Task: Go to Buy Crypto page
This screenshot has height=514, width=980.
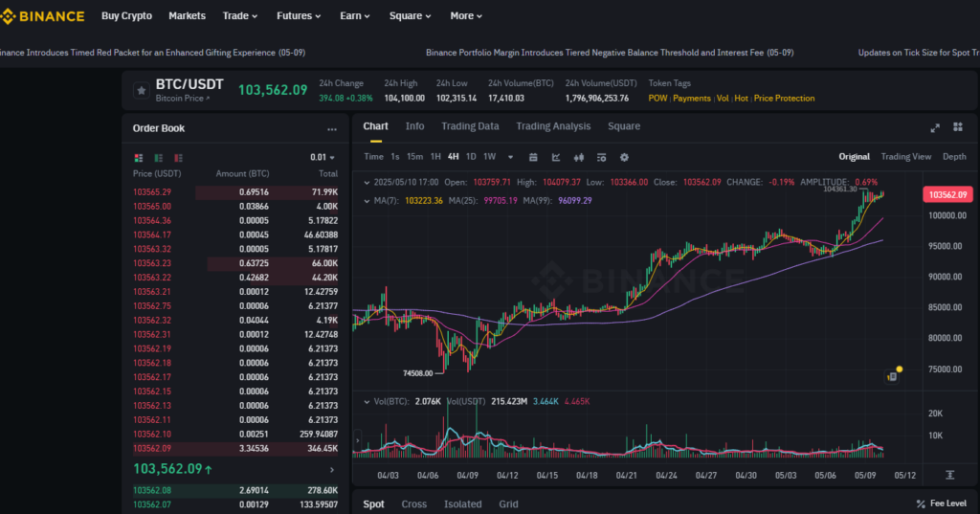Action: (127, 16)
